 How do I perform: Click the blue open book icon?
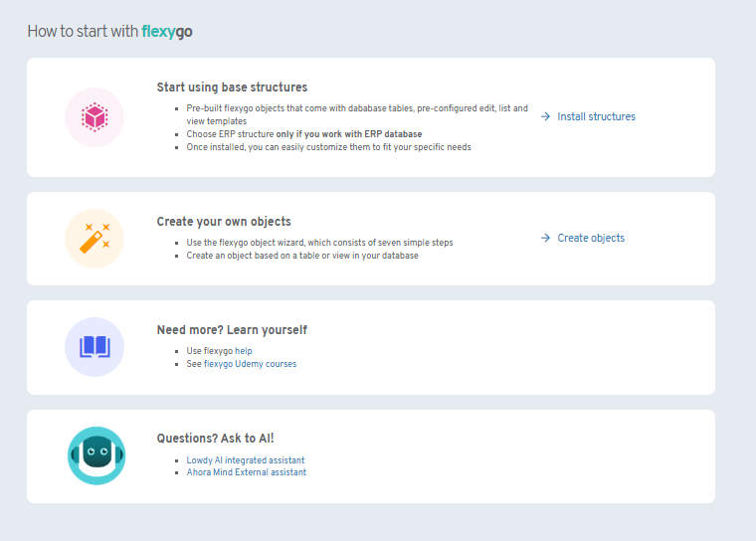94,347
